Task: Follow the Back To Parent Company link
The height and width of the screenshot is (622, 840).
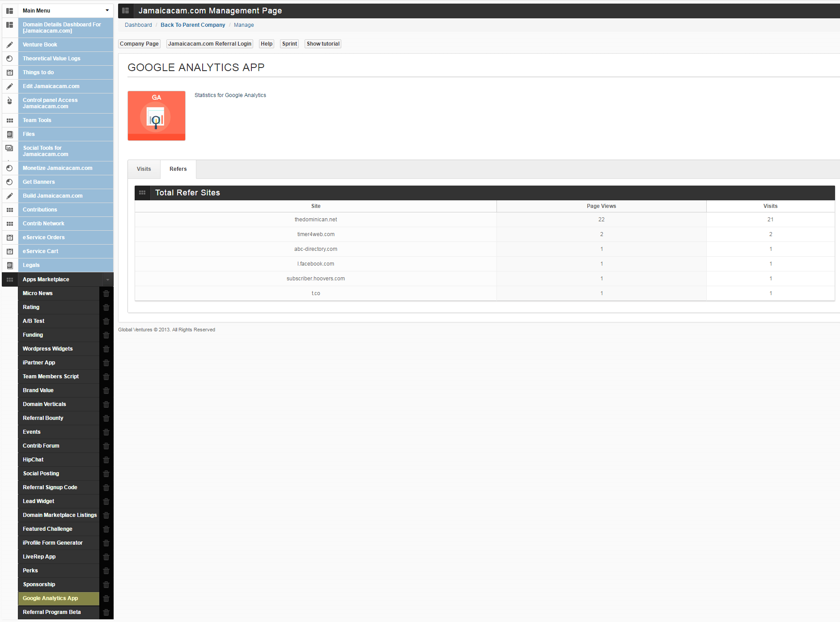Action: tap(193, 25)
